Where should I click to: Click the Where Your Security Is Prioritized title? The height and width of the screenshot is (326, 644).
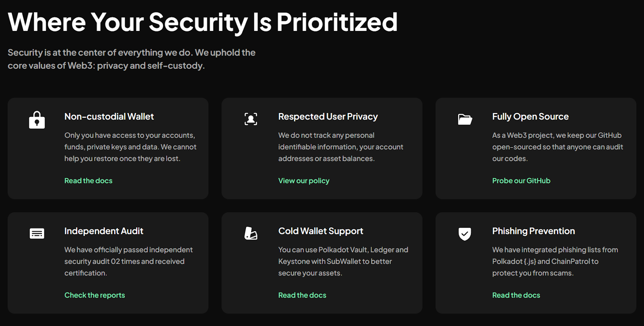point(203,22)
